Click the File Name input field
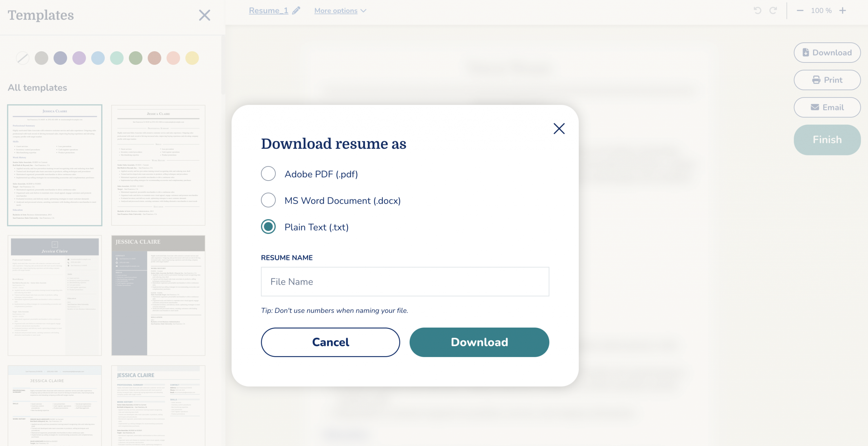 tap(405, 281)
